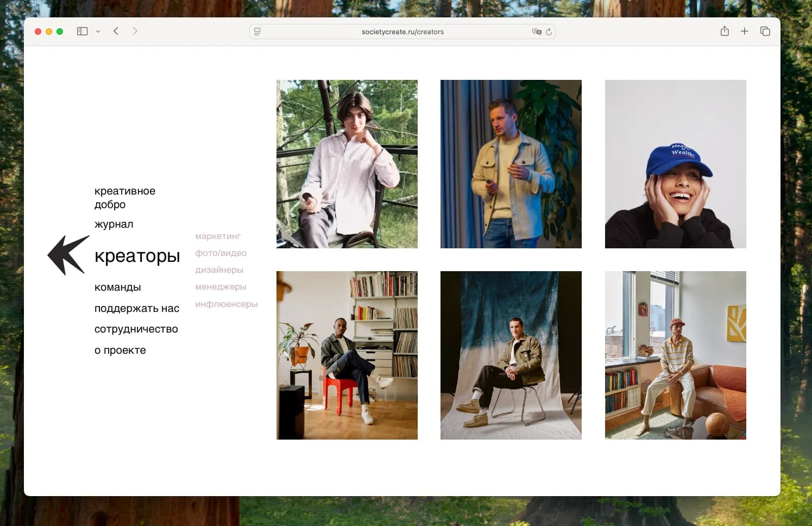Screen dimensions: 812x526
Task: Open the page reader icon in address bar
Action: (257, 32)
